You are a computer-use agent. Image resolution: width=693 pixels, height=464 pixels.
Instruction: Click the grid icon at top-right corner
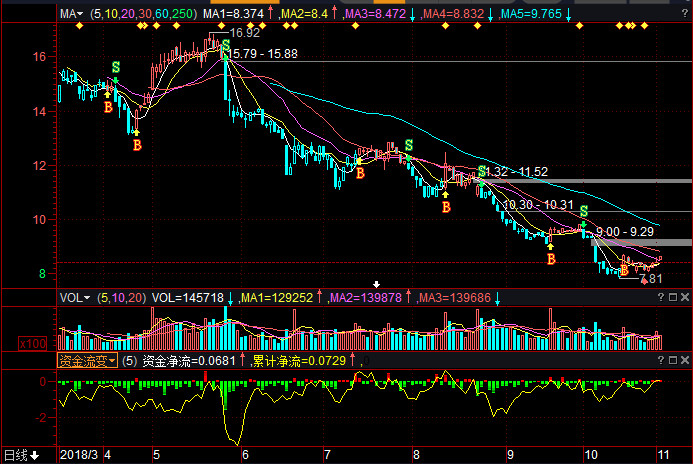coord(683,15)
